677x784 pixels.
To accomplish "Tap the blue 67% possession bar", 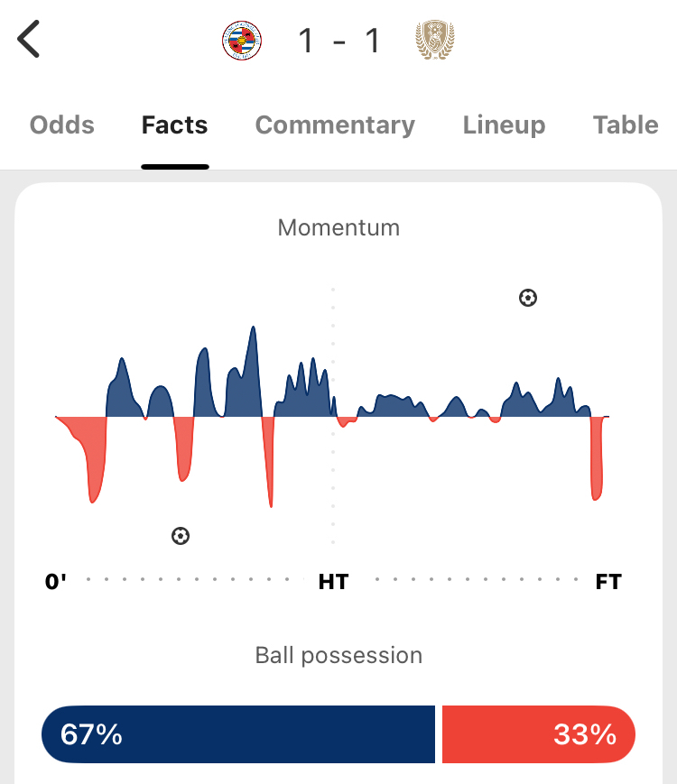I will point(238,734).
